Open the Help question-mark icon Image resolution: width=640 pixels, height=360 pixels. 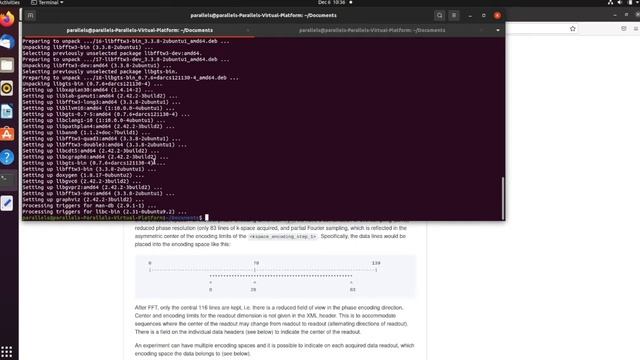[7, 157]
